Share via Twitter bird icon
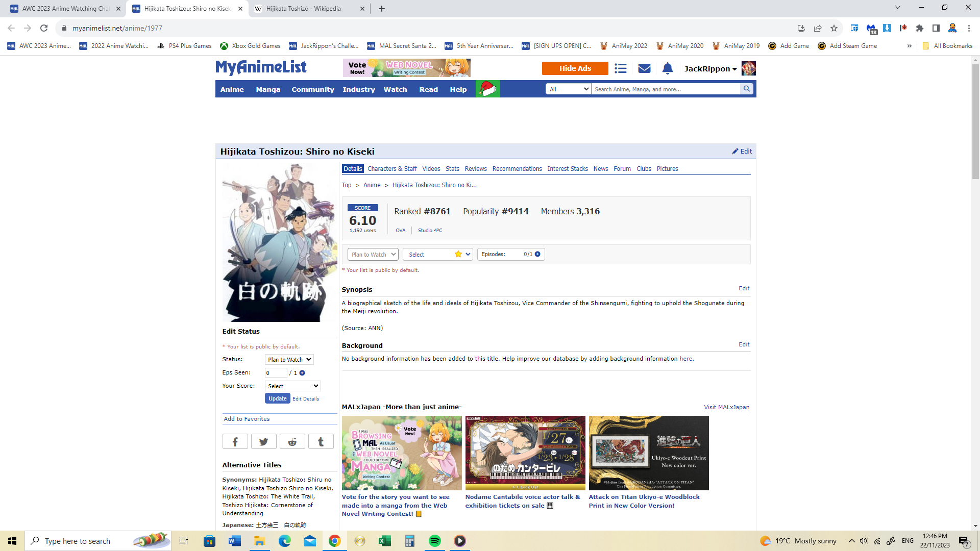The image size is (980, 551). (263, 442)
